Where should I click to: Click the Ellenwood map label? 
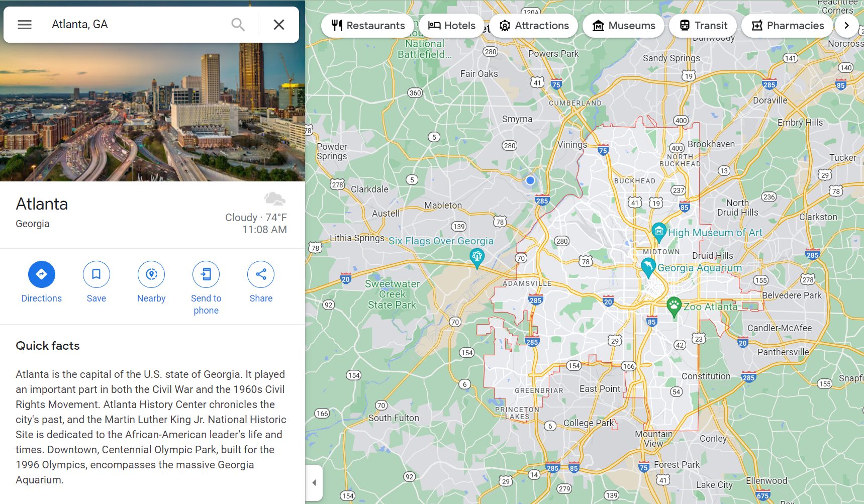(x=766, y=480)
